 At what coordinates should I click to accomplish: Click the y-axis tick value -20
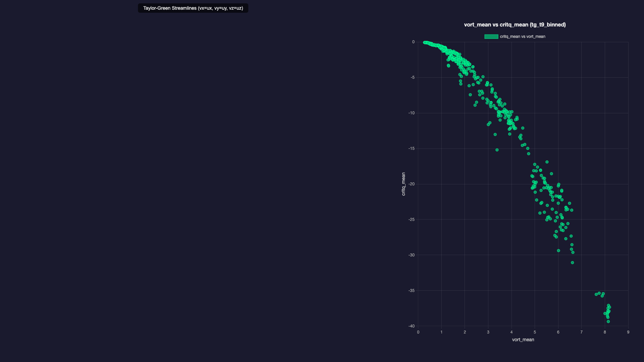(x=412, y=184)
